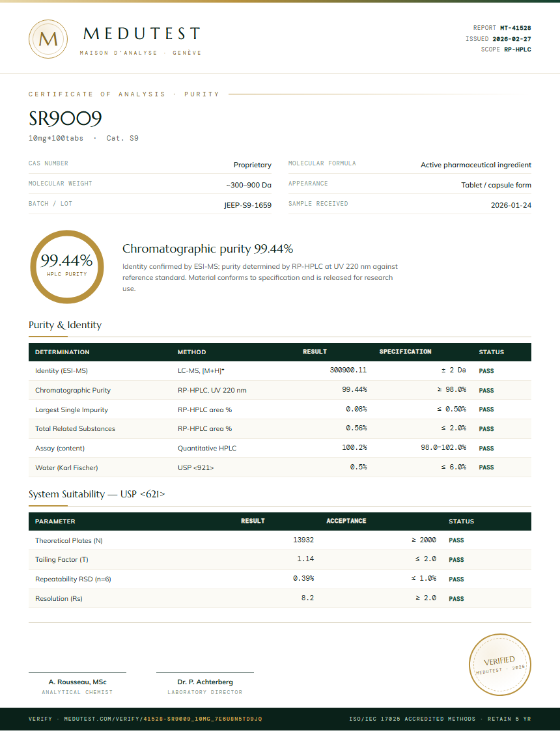Image resolution: width=560 pixels, height=750 pixels.
Task: Click PASS status in Water (Karl Fischer) row
Action: pos(486,467)
